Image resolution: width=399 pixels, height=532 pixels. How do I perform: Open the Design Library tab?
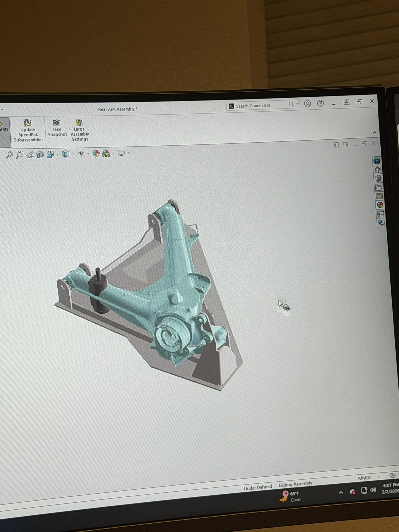[x=378, y=178]
